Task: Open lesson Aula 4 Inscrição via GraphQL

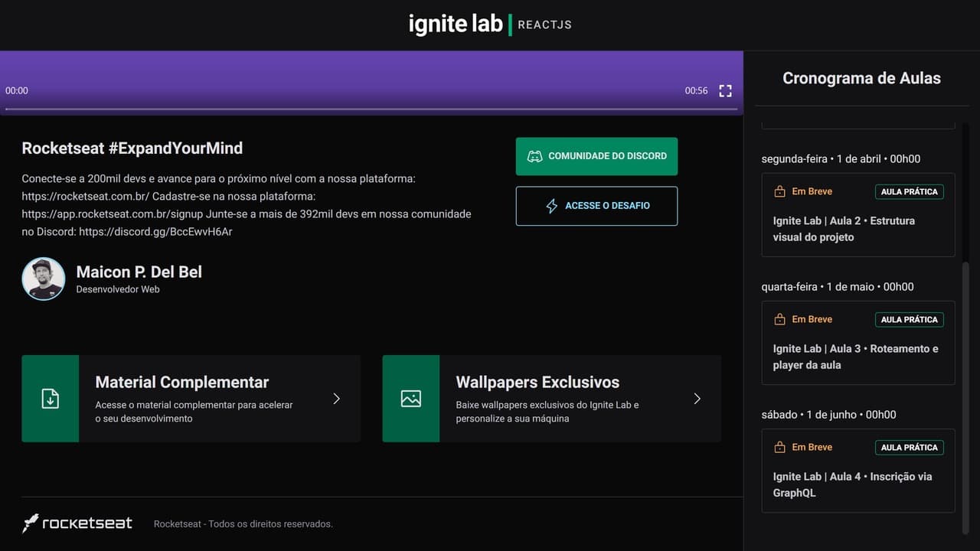Action: (852, 484)
